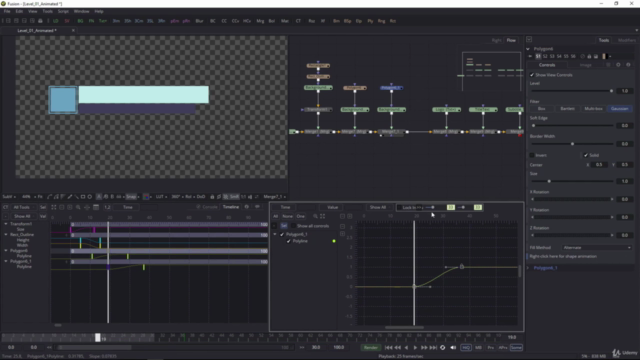Screen dimensions: 640x360
Task: Add a Saver tool with the SV icon
Action: click(x=67, y=21)
